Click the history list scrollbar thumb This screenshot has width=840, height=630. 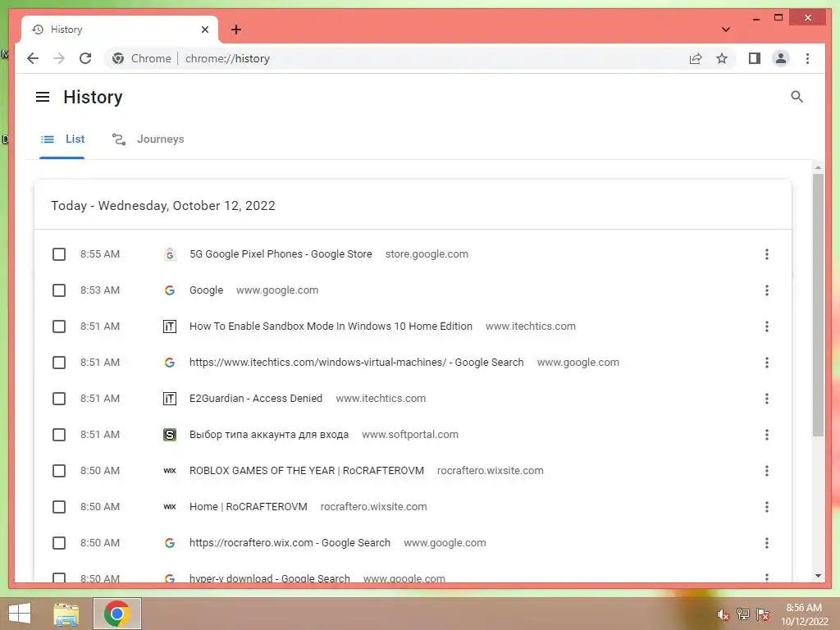818,305
